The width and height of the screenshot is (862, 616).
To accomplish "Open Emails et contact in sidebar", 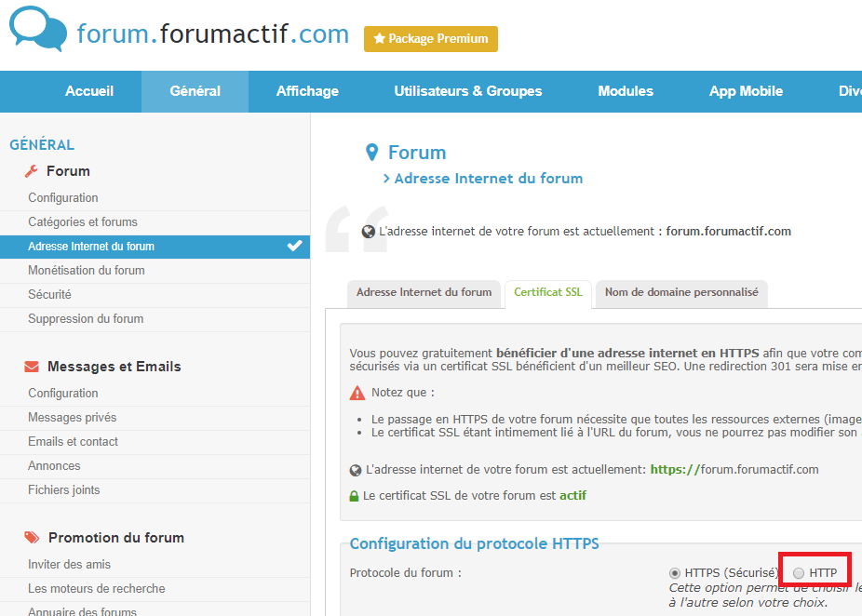I will [x=155, y=442].
